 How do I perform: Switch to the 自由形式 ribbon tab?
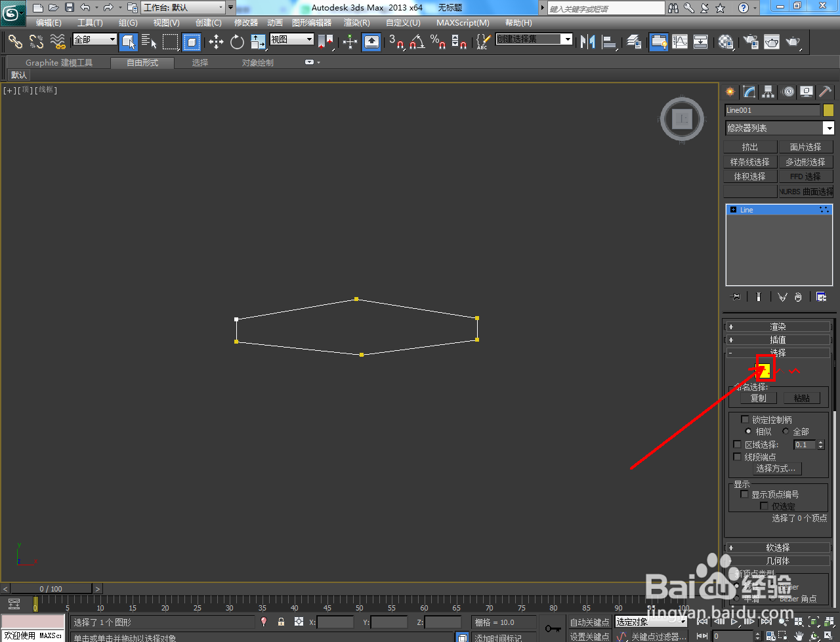point(142,63)
